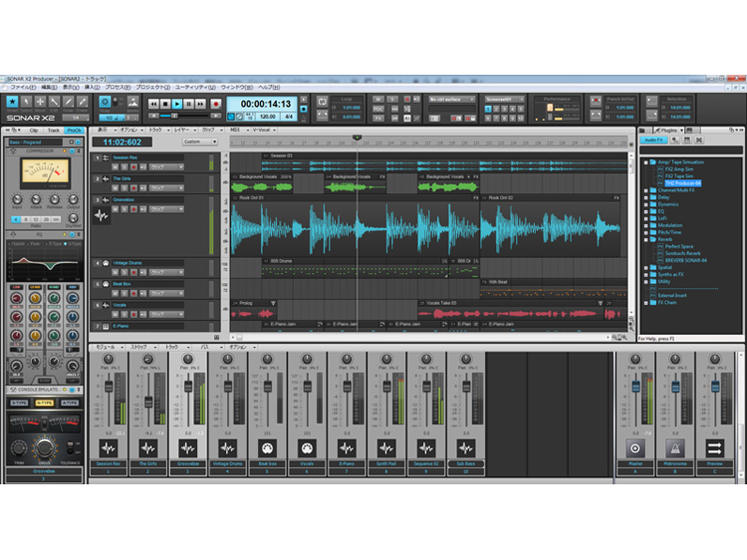
Task: Start recording with the red Record button
Action: coord(216,104)
